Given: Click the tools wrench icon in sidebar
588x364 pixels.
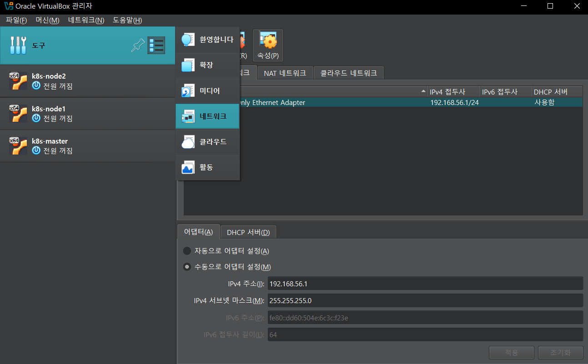Looking at the screenshot, I should pyautogui.click(x=18, y=45).
